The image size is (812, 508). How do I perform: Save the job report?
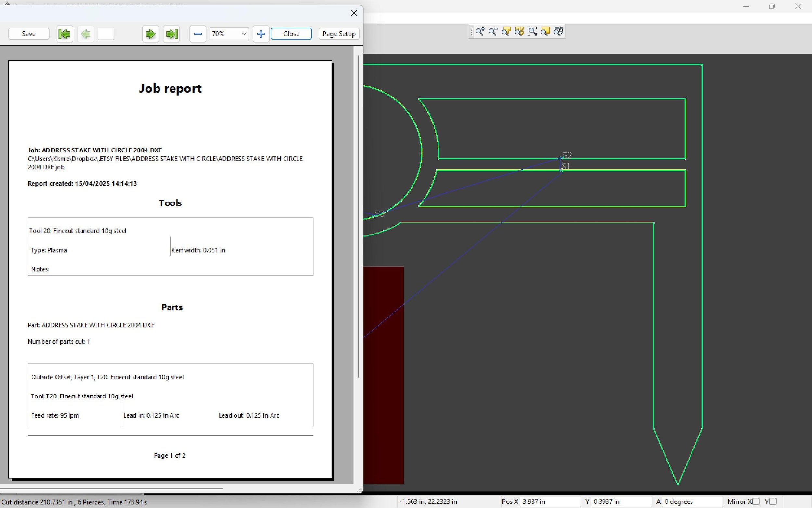29,34
